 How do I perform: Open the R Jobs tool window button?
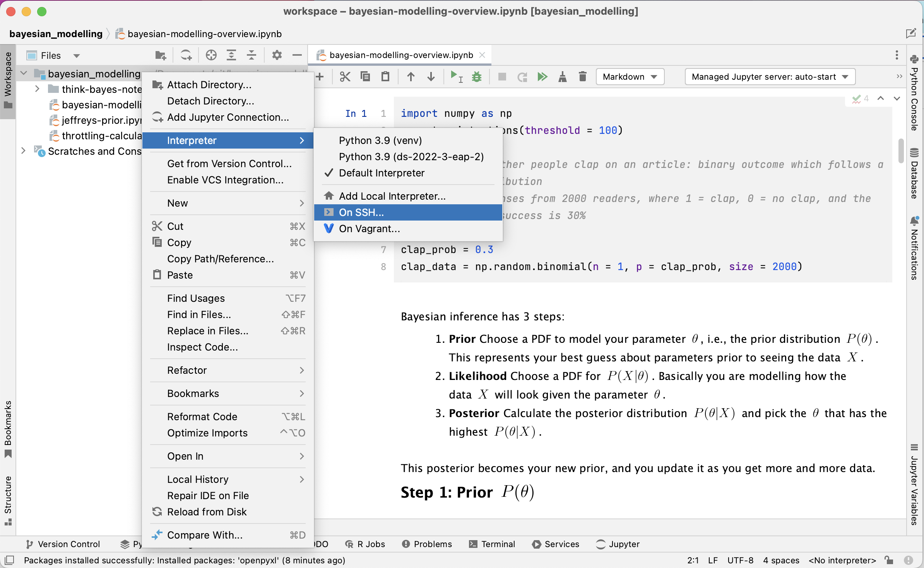(x=365, y=544)
